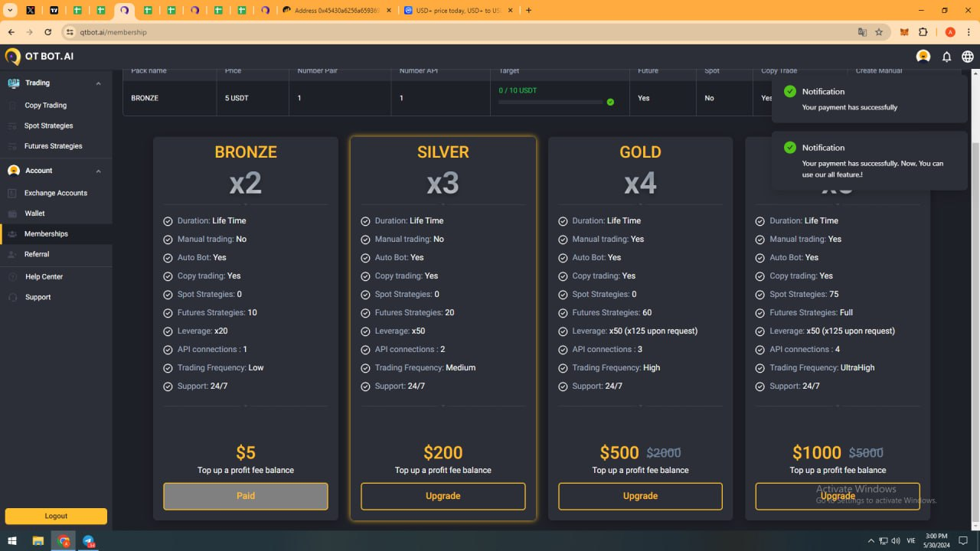
Task: Bookmark this page with the star icon
Action: click(879, 32)
